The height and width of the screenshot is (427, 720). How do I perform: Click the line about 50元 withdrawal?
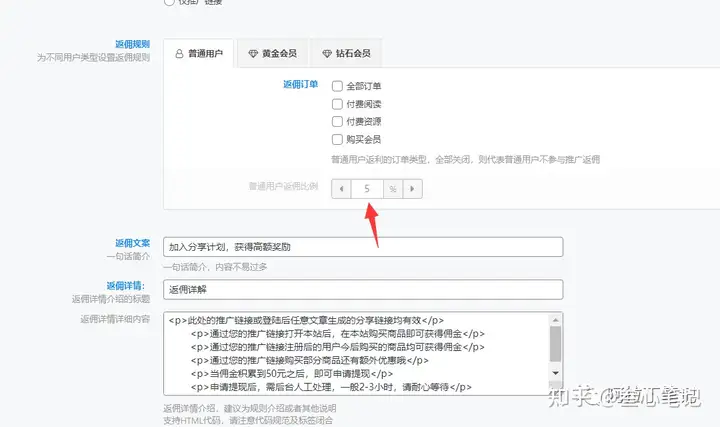tap(292, 374)
